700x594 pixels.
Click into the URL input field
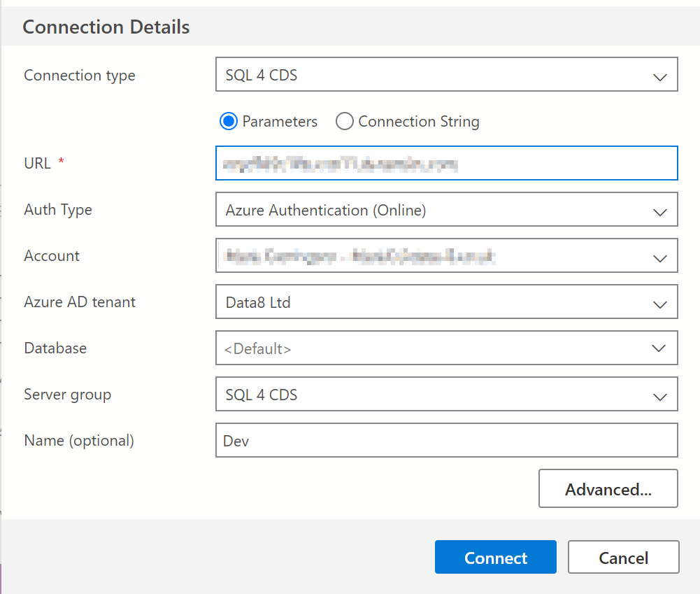pyautogui.click(x=446, y=163)
